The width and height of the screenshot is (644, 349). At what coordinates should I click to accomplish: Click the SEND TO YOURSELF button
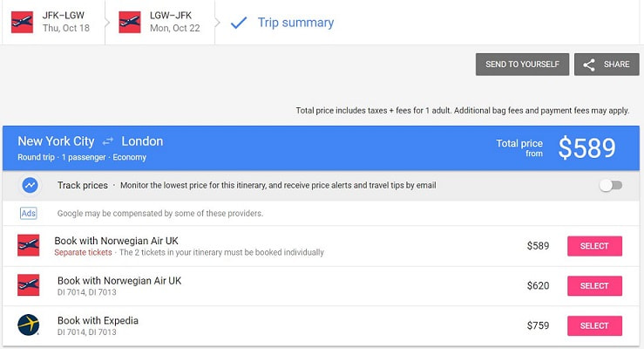coord(522,64)
